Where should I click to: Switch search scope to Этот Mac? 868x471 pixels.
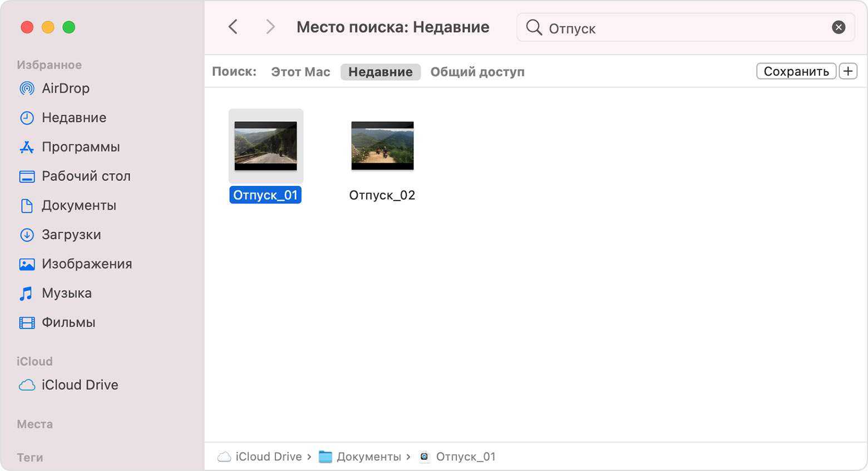(300, 72)
